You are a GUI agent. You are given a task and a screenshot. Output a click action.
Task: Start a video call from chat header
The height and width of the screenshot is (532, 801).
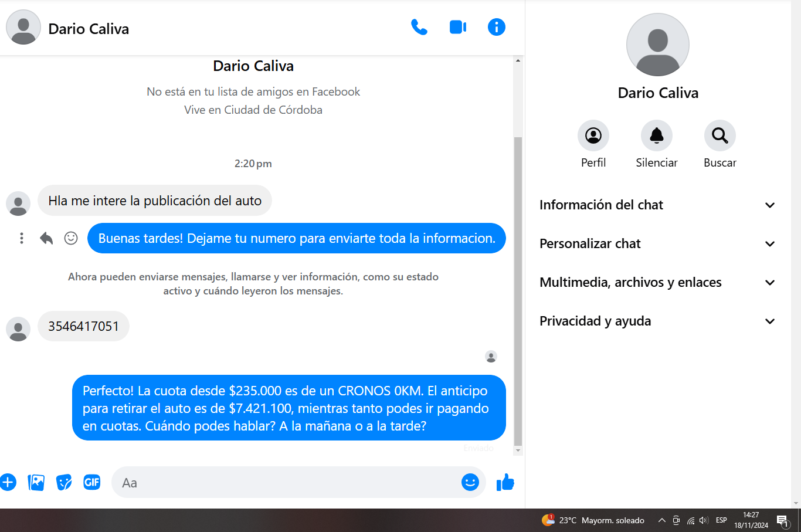(457, 28)
